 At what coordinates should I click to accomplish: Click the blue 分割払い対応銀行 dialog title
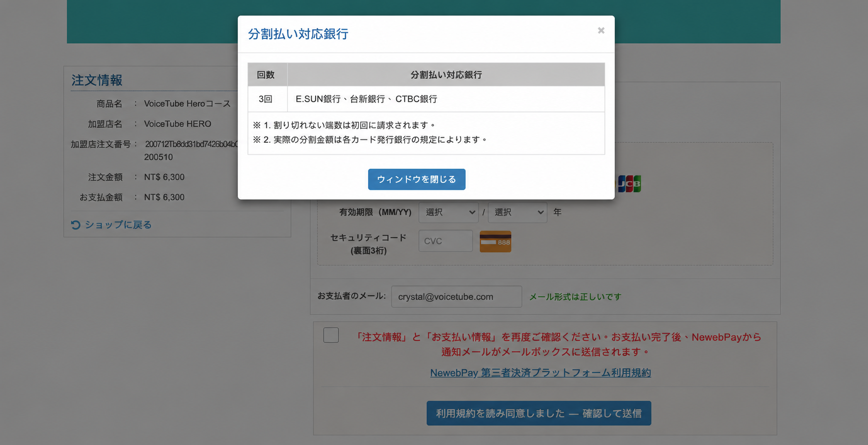click(298, 34)
